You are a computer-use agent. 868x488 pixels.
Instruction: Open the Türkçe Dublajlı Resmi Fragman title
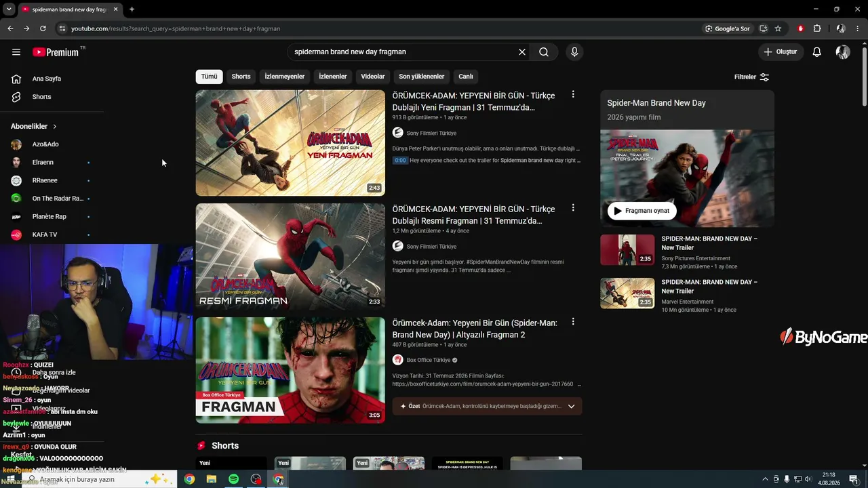tap(473, 215)
